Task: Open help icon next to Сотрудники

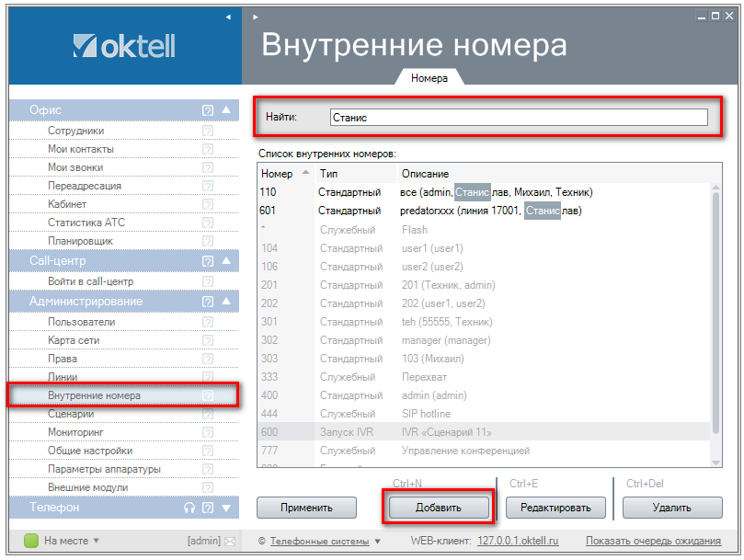Action: pyautogui.click(x=208, y=131)
